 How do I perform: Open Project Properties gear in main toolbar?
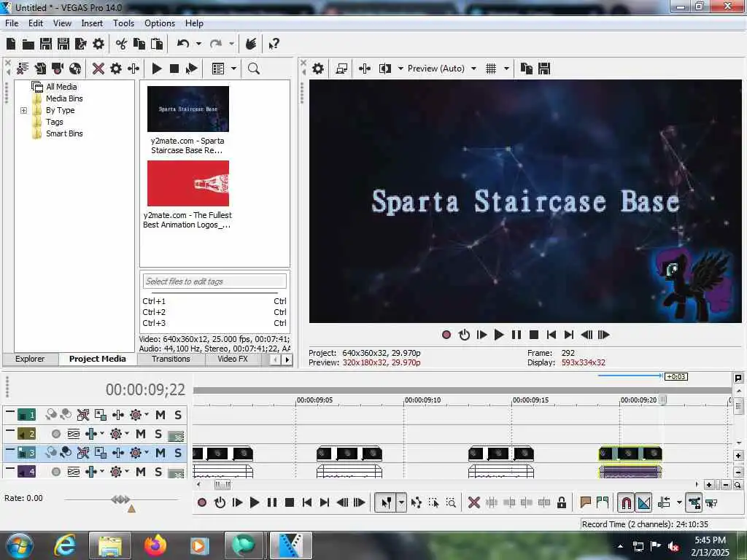(x=98, y=44)
